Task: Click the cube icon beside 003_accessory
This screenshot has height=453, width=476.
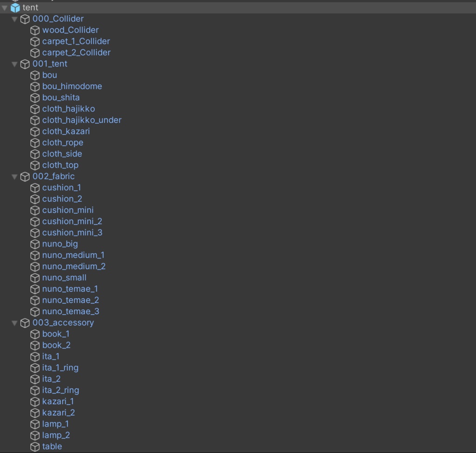Action: (25, 323)
